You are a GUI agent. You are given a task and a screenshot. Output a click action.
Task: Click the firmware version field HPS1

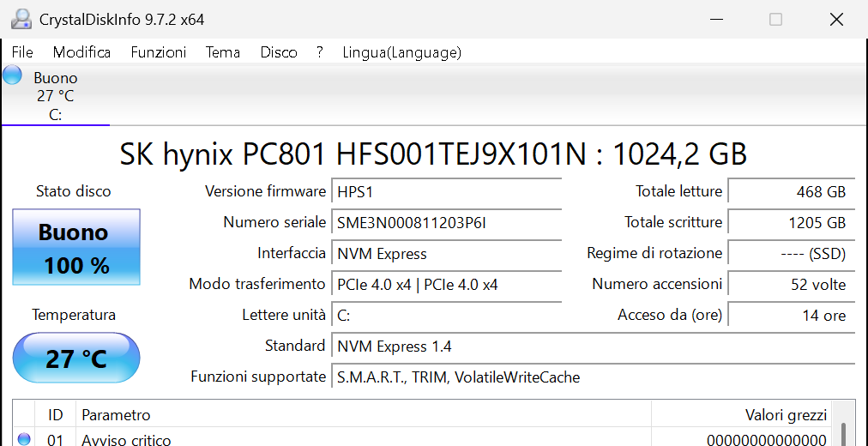point(446,192)
